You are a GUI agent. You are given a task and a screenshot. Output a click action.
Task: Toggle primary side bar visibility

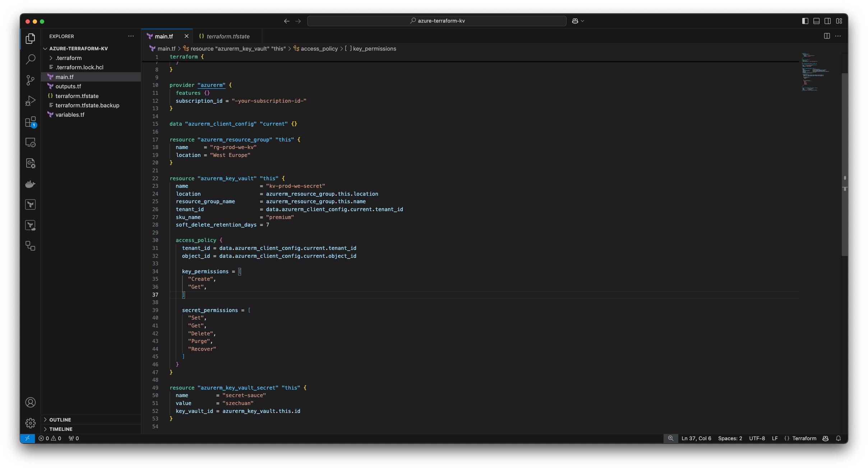click(x=805, y=21)
